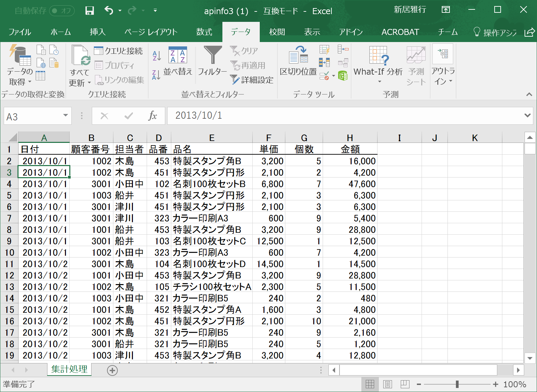Click the zoom slider handle
This screenshot has height=392, width=537.
[457, 384]
